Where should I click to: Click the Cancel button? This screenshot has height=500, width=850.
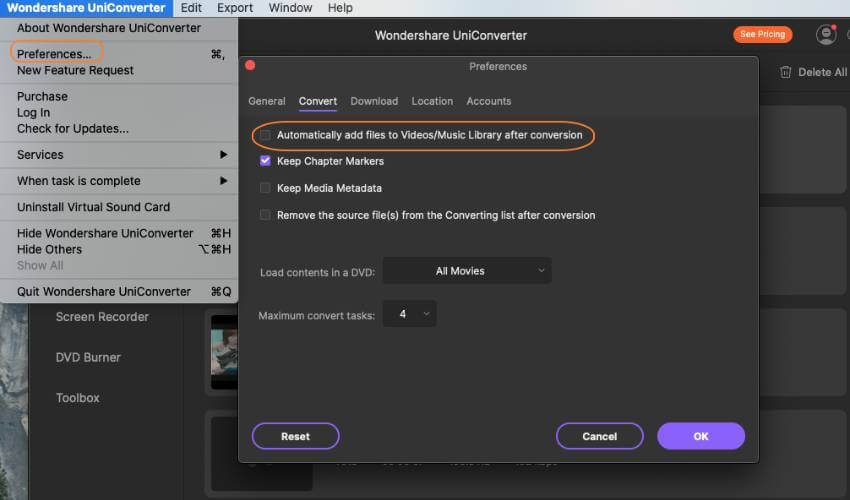pos(600,436)
